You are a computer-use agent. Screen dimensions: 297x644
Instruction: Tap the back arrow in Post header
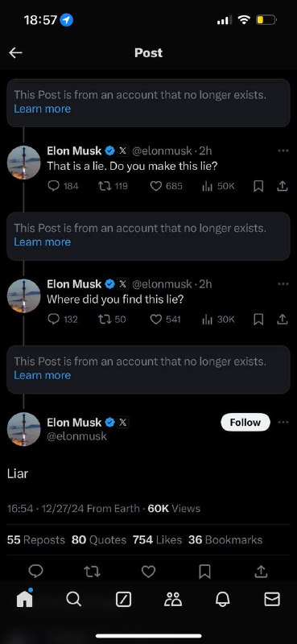pos(15,52)
